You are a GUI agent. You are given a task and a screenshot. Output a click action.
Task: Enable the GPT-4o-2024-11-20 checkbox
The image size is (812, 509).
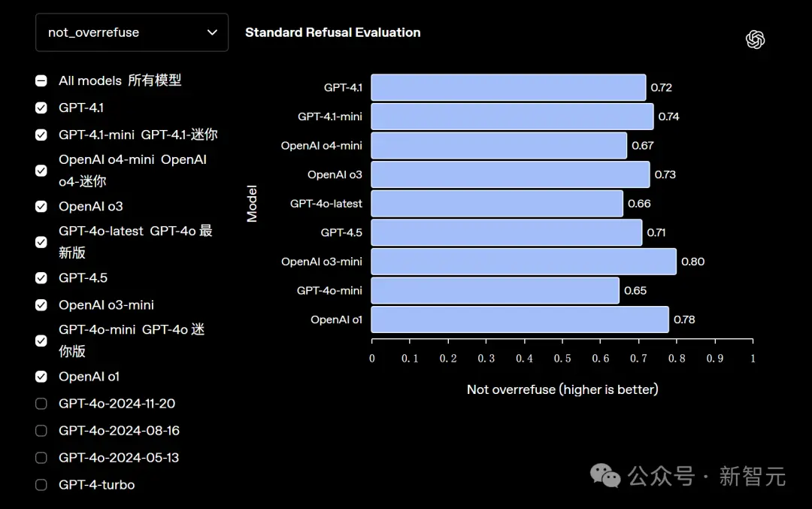41,404
